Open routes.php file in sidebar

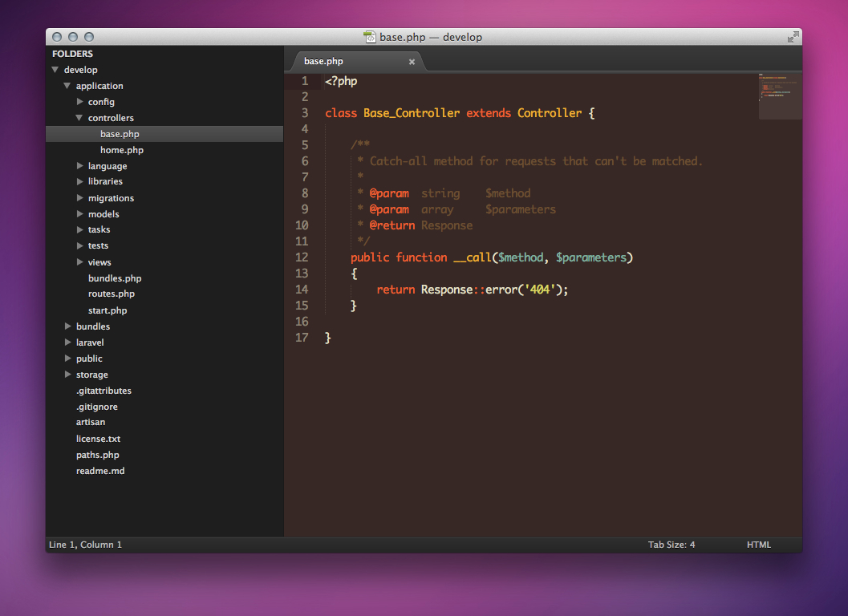tap(112, 294)
